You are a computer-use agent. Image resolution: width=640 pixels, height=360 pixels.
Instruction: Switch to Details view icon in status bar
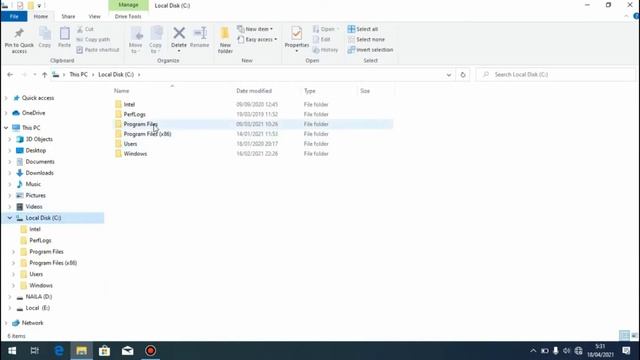pos(624,336)
